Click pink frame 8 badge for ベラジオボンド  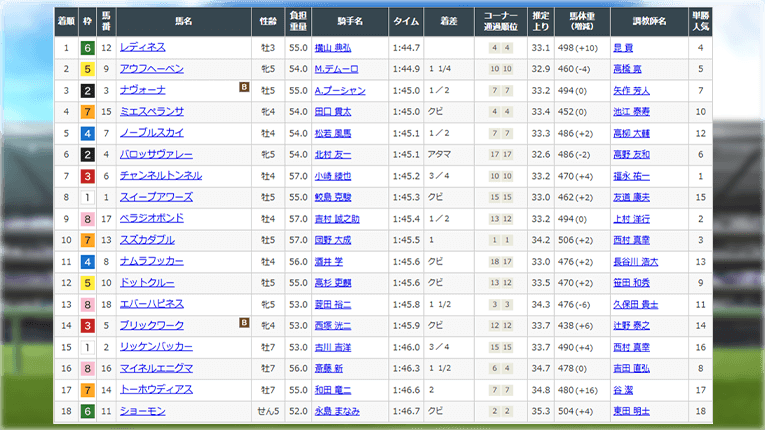click(90, 219)
